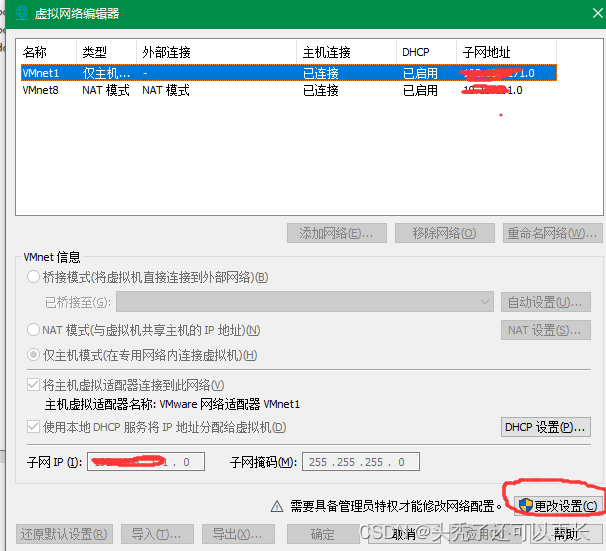Open NAT 设置 dialog
The image size is (606, 551).
[546, 330]
